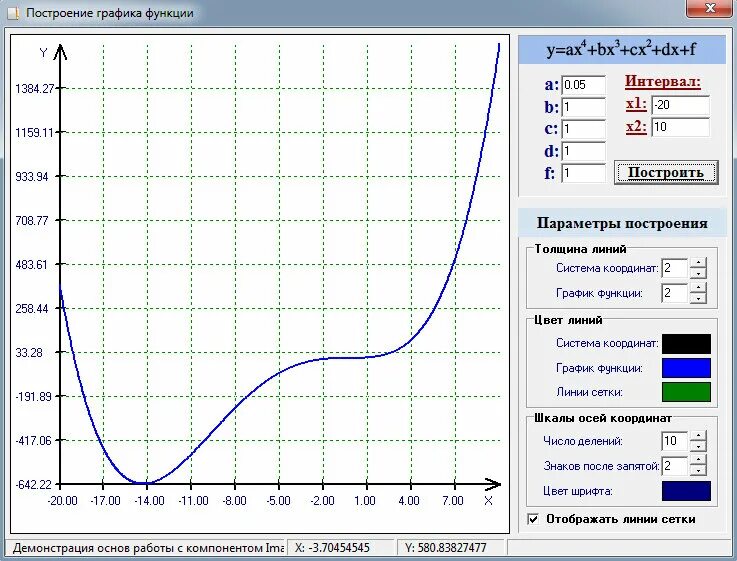Toggle Отображать линии сетки checkbox

pos(533,519)
